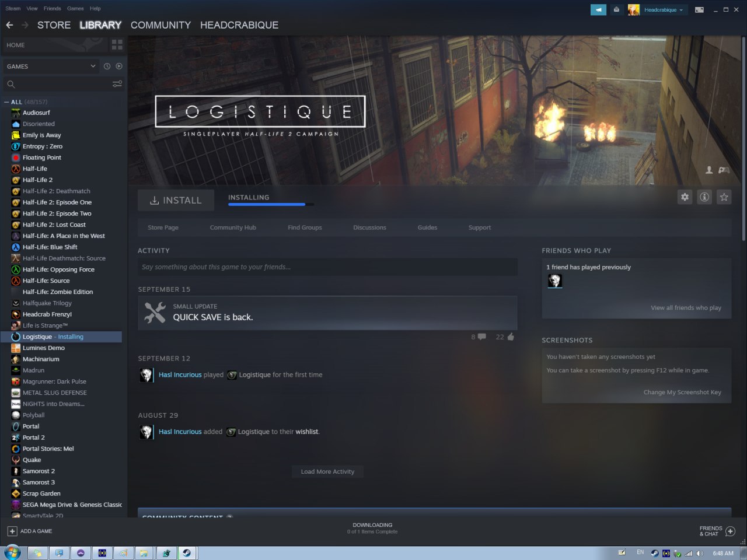Click the Headcrabique profile avatar

634,10
